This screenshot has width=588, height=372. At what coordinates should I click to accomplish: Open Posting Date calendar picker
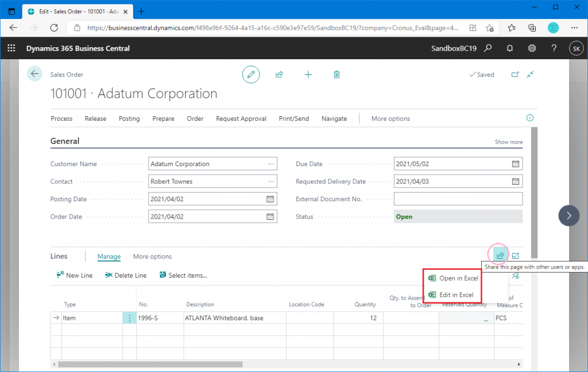click(270, 199)
